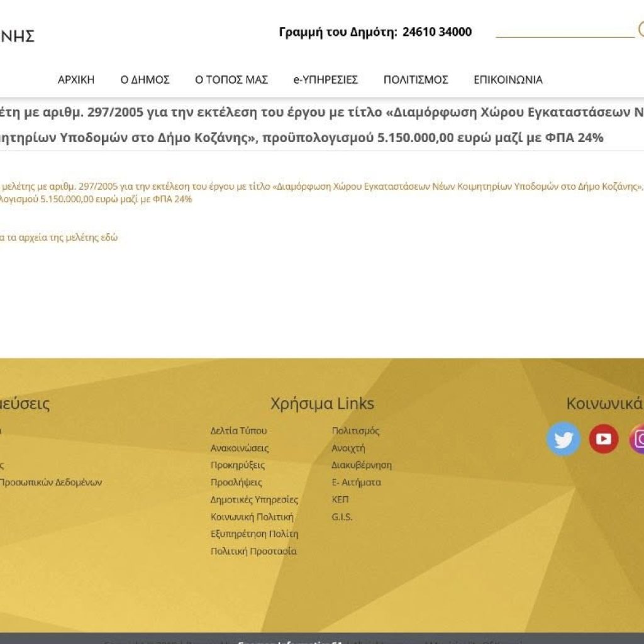This screenshot has width=644, height=644.
Task: Open the ΠΟΛΙΤΙΣΜΟΣ menu
Action: coord(416,80)
